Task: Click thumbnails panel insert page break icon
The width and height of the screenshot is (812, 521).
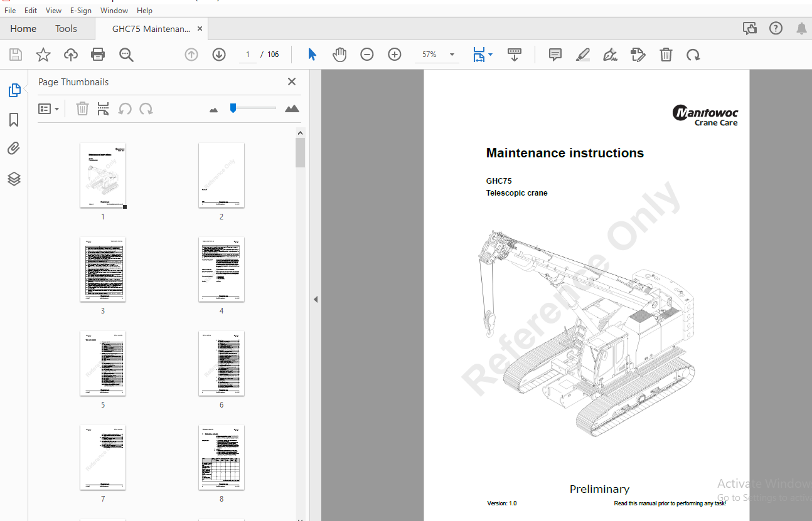Action: [x=104, y=109]
